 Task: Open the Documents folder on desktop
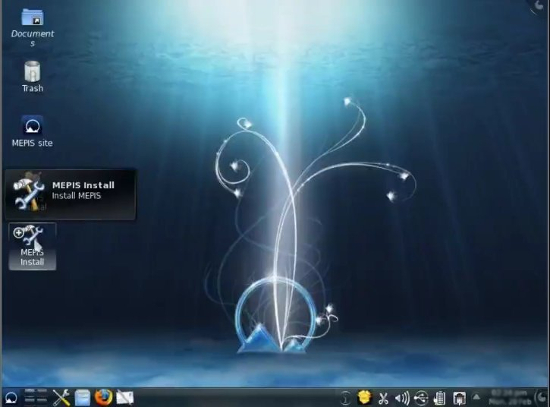tap(32, 27)
